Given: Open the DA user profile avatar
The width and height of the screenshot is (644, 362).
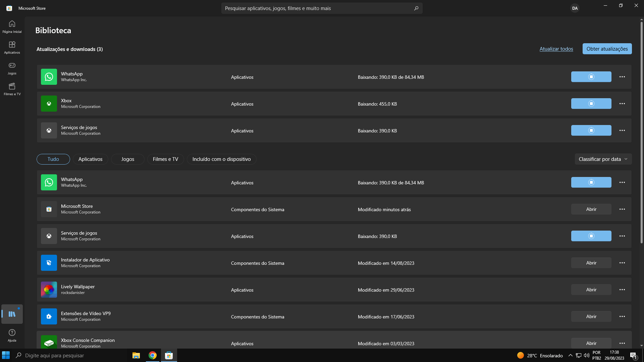Looking at the screenshot, I should [575, 8].
